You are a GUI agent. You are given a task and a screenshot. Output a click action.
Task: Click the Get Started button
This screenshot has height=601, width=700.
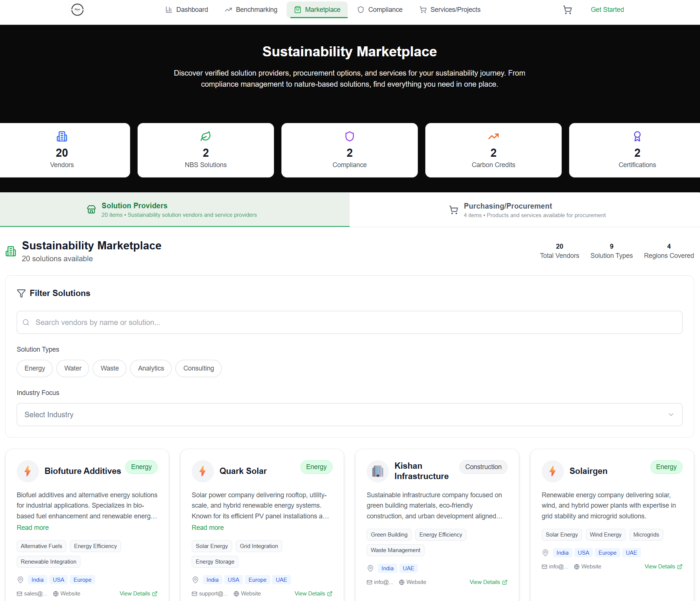607,10
